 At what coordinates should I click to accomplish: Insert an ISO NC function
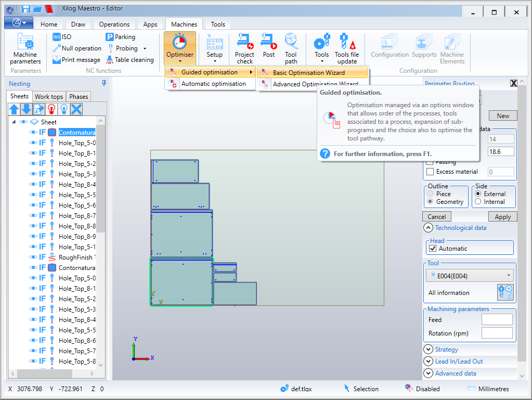[x=62, y=36]
